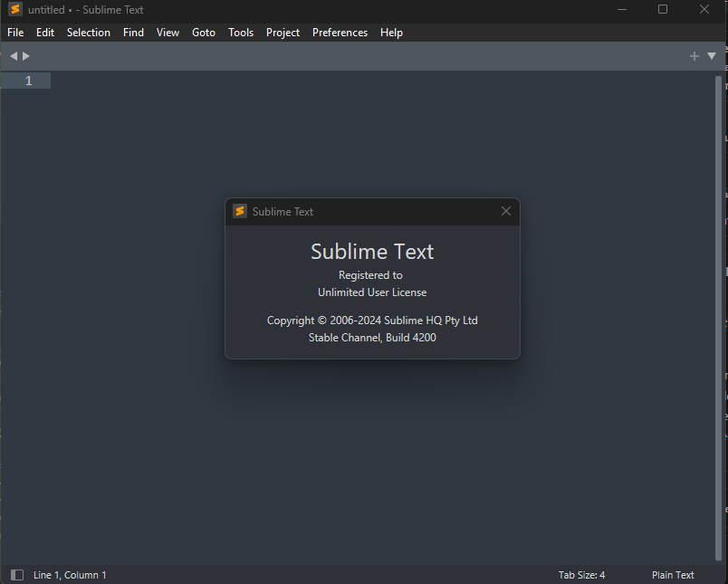Open the Tab Size: 4 selector
Viewport: 728px width, 584px height.
pos(581,575)
